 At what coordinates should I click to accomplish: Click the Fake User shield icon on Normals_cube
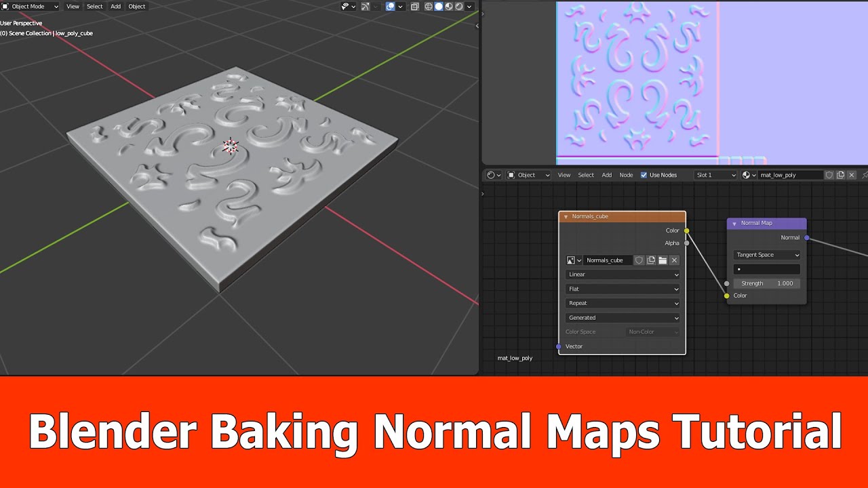(x=639, y=260)
